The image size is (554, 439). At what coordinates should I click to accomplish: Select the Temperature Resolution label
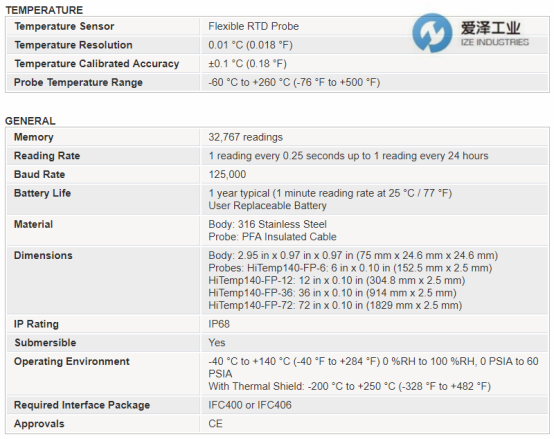(x=73, y=45)
